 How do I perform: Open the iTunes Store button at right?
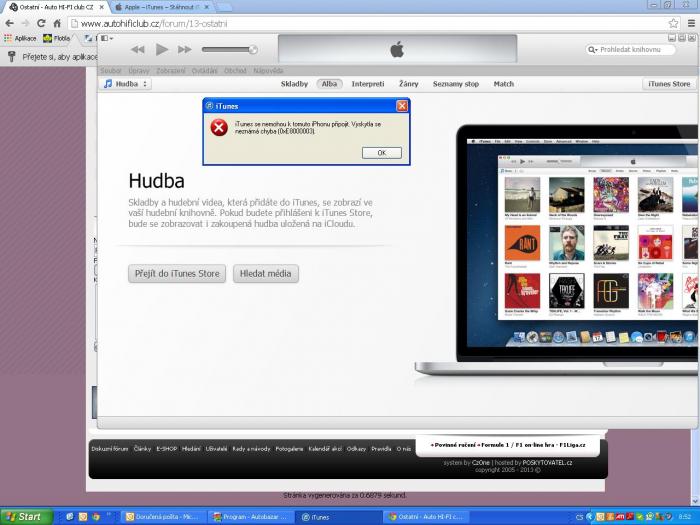[x=668, y=84]
